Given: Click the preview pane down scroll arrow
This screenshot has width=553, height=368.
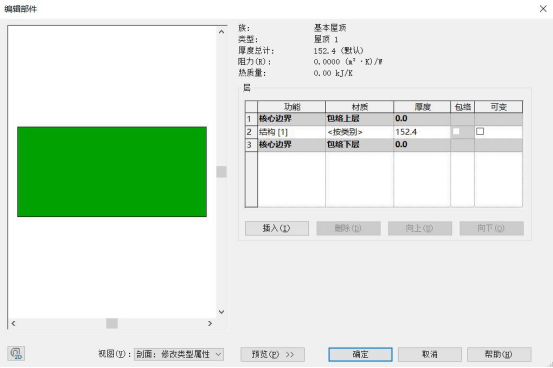Looking at the screenshot, I should [221, 312].
